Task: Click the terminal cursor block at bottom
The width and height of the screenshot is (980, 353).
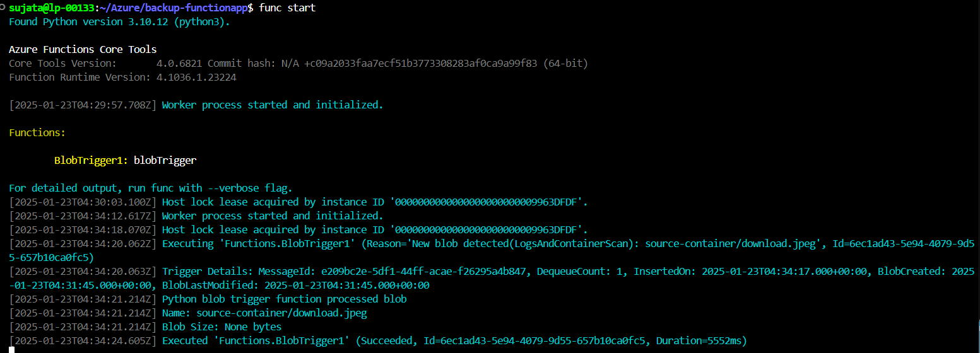Action: click(x=11, y=349)
